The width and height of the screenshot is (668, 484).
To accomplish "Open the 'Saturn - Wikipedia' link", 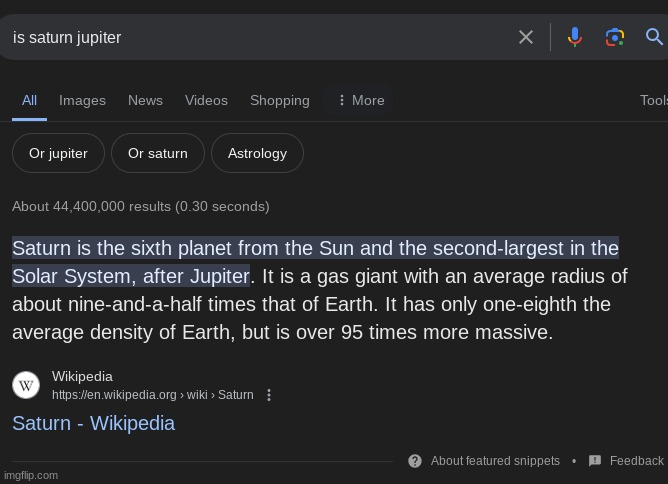I will tap(93, 423).
